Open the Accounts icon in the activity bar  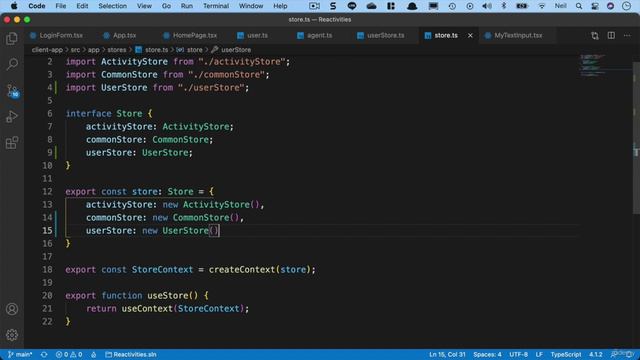pos(12,309)
